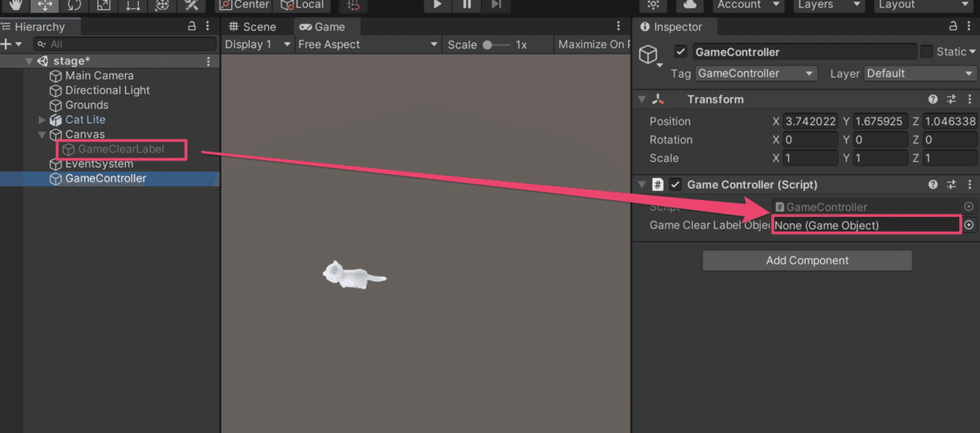This screenshot has height=433, width=980.
Task: Open Game Controller script help
Action: click(933, 185)
